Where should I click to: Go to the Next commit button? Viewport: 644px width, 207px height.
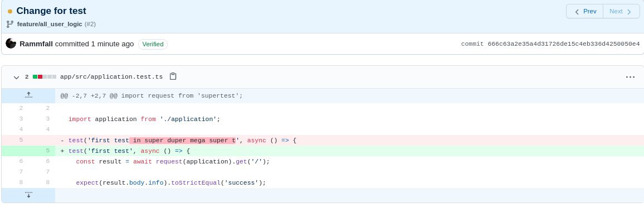pyautogui.click(x=621, y=12)
